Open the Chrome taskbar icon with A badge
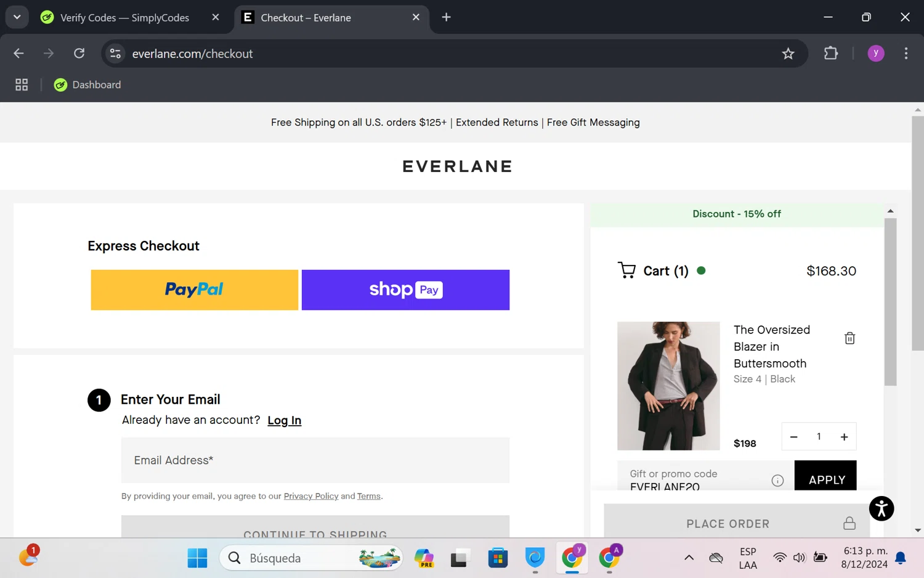Screen dimensions: 924x578 point(609,557)
